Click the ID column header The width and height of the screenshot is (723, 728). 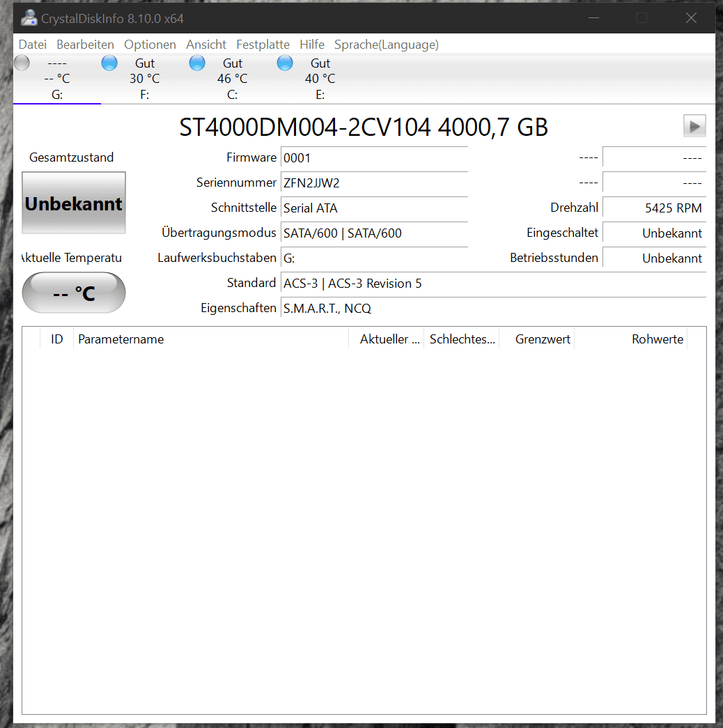(56, 339)
